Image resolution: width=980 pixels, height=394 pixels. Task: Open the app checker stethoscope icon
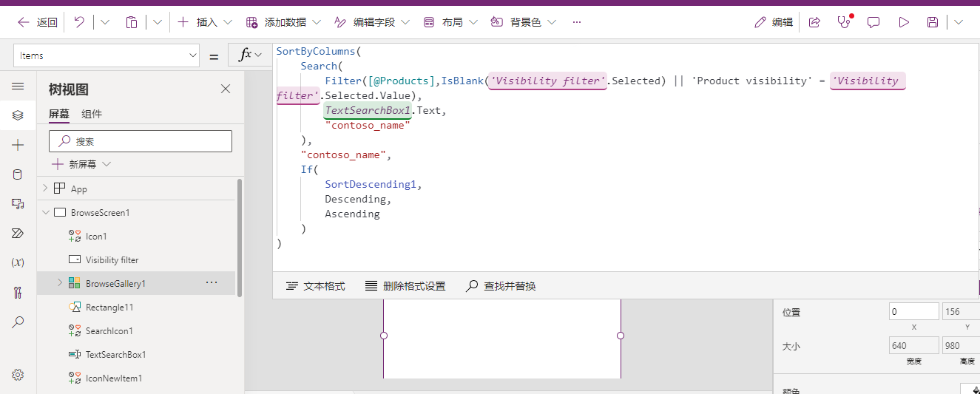coord(844,22)
